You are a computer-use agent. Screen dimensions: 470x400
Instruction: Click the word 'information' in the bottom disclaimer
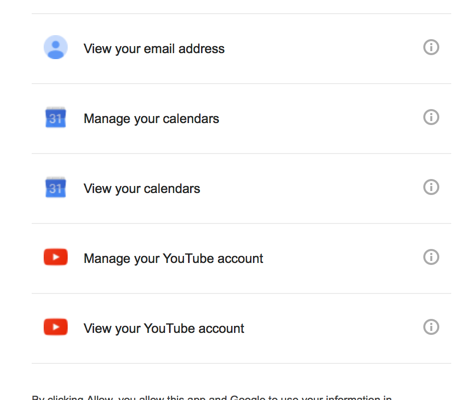tap(351, 397)
